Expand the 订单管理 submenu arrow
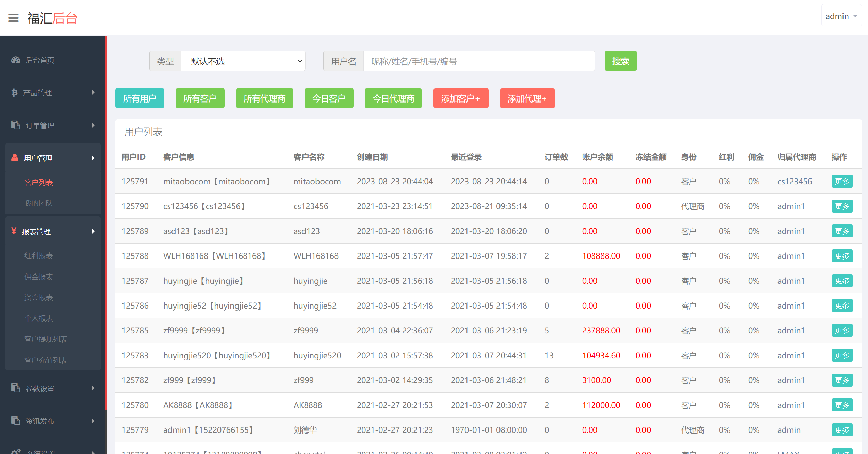Viewport: 868px width, 454px height. [x=93, y=125]
